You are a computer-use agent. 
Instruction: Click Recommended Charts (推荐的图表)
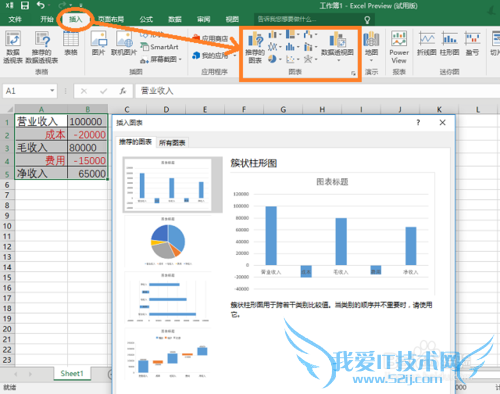[x=255, y=47]
